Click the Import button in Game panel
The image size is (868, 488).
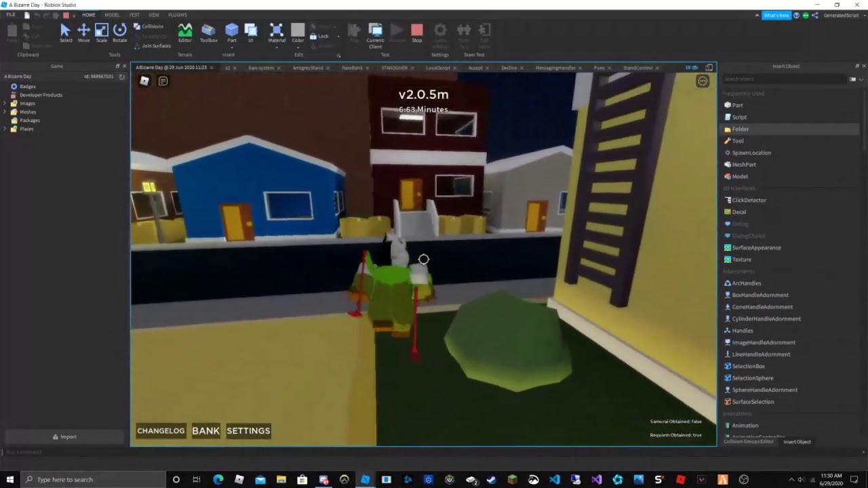coord(64,437)
